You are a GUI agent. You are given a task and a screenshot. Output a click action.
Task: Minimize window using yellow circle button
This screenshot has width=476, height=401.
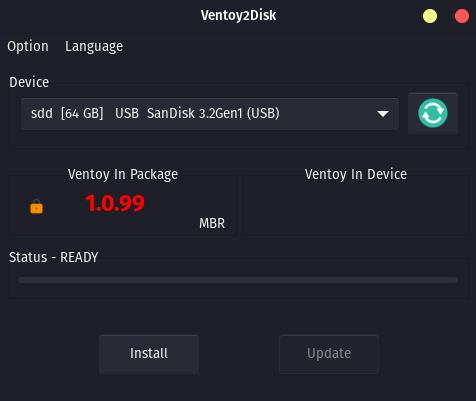tap(430, 16)
